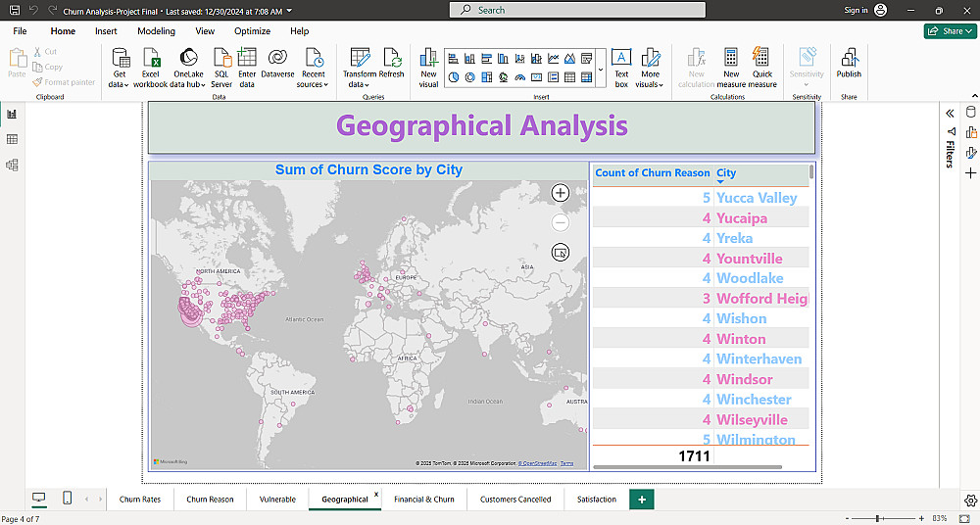This screenshot has height=525, width=980.
Task: Click the OpenStreetMap link on the map
Action: coord(538,463)
